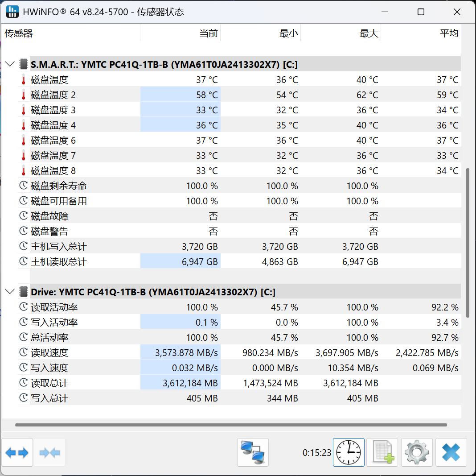476x476 pixels.
Task: Click clock icon beside 磁盘剩余寿命
Action: pos(23,185)
